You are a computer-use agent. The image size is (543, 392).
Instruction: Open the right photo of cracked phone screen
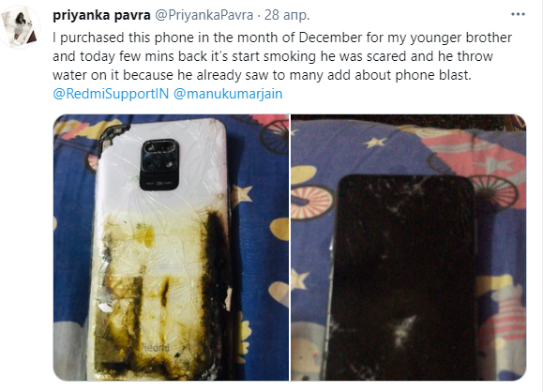(x=409, y=248)
